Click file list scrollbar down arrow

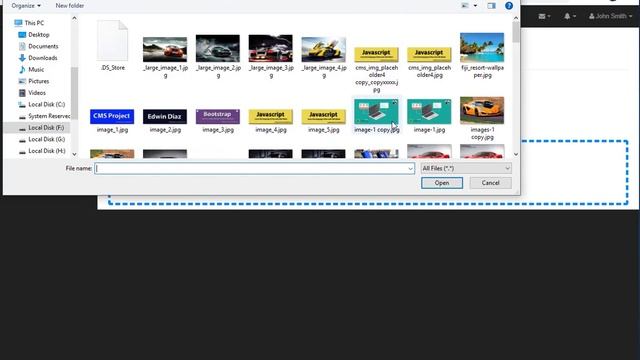tap(516, 154)
